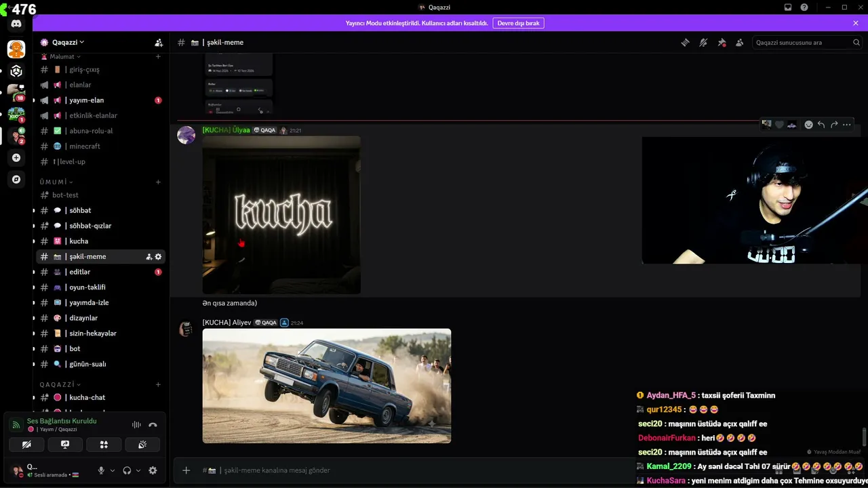Click Devre dışı bırak button
The width and height of the screenshot is (868, 488).
[518, 23]
